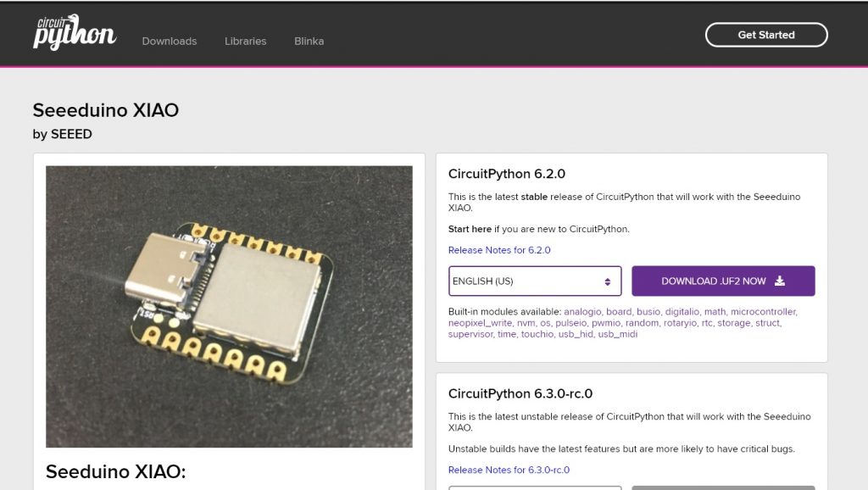Open the usb_hid module link
This screenshot has width=868, height=490.
click(x=576, y=334)
